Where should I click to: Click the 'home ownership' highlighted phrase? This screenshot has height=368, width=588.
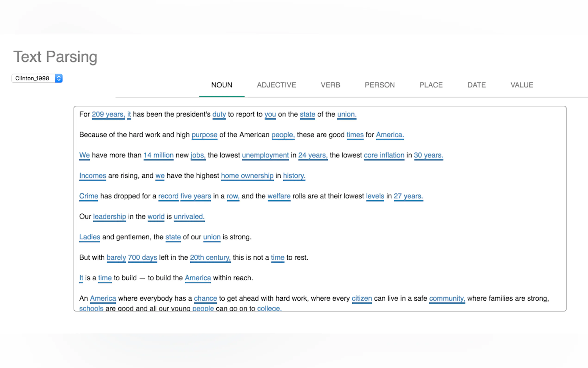247,175
